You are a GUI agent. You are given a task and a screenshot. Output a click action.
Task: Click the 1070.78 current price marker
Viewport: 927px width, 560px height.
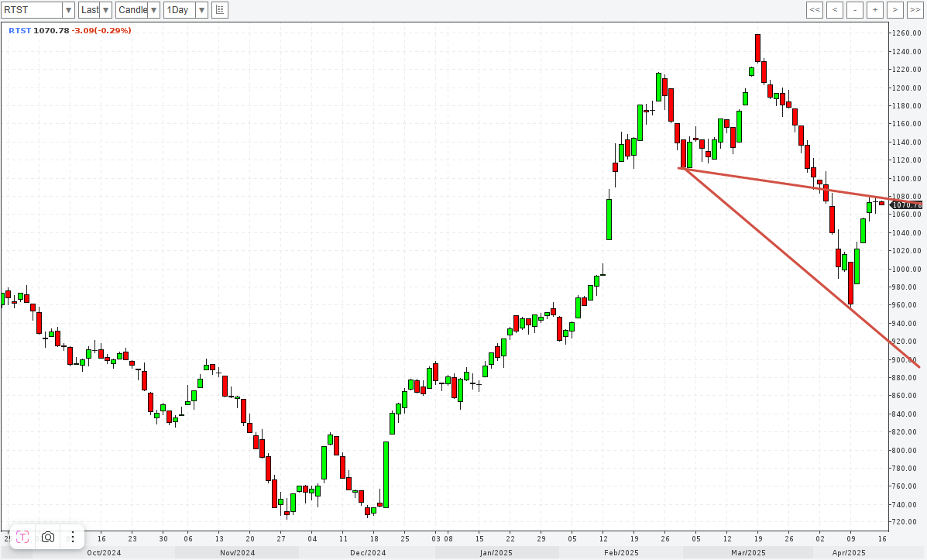click(907, 205)
